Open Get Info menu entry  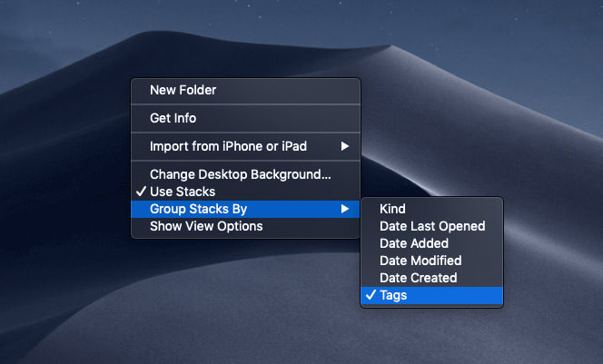(x=245, y=118)
